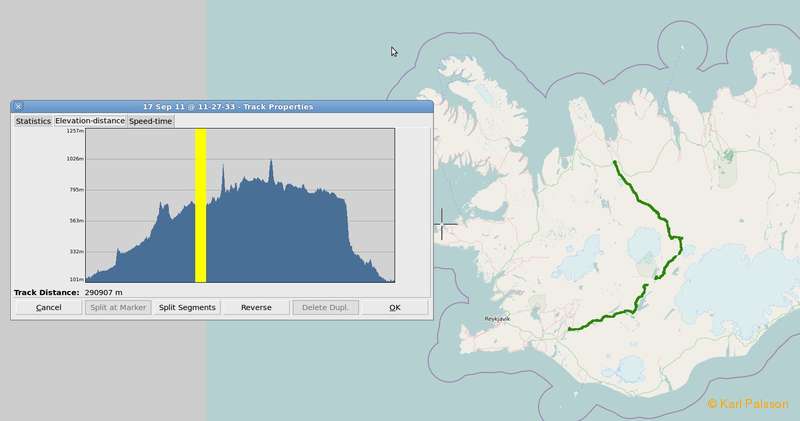
Task: Click the Karl Palsson copyright text
Action: [x=750, y=404]
